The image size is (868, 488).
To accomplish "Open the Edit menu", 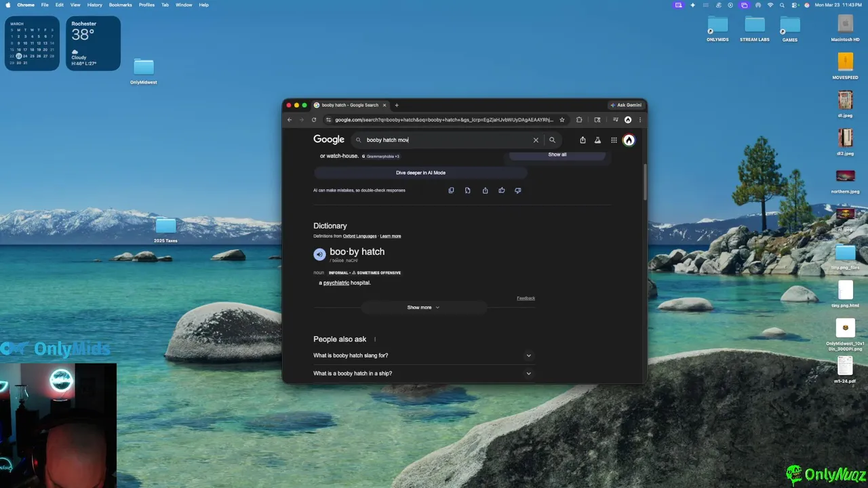I will (x=60, y=5).
